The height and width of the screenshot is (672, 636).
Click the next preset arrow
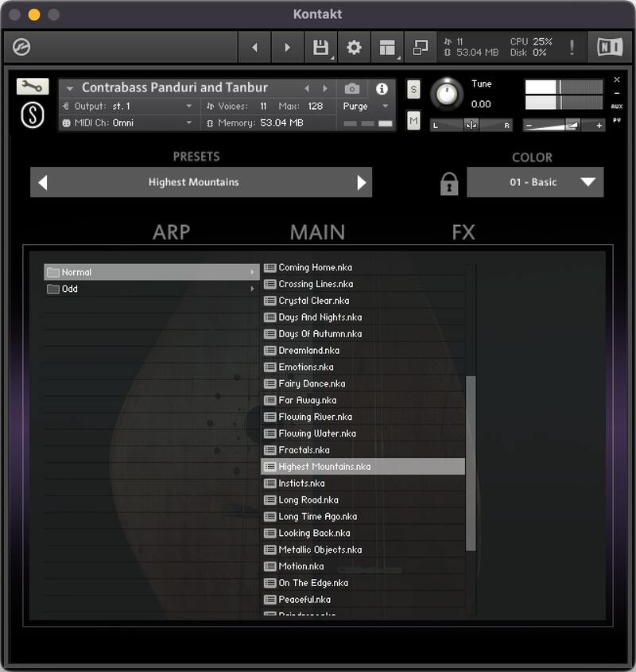tap(362, 181)
